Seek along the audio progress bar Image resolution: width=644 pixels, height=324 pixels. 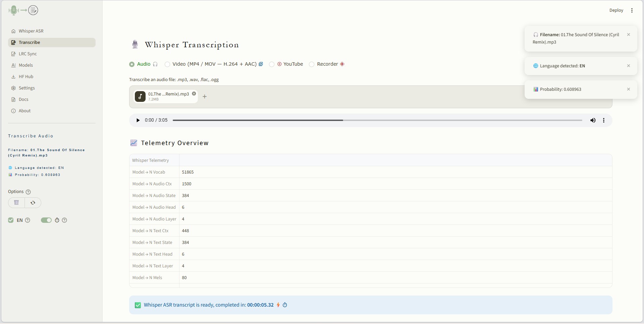tap(377, 120)
